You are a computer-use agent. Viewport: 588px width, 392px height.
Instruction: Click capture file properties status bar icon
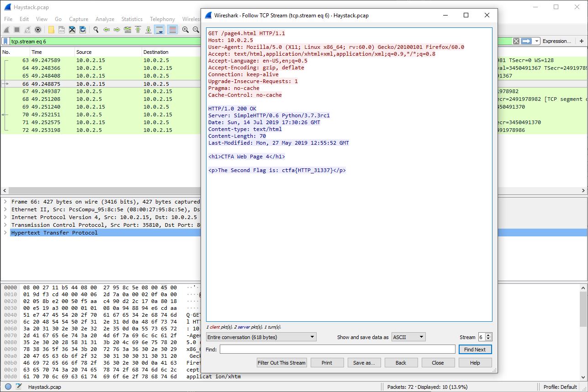pyautogui.click(x=19, y=387)
